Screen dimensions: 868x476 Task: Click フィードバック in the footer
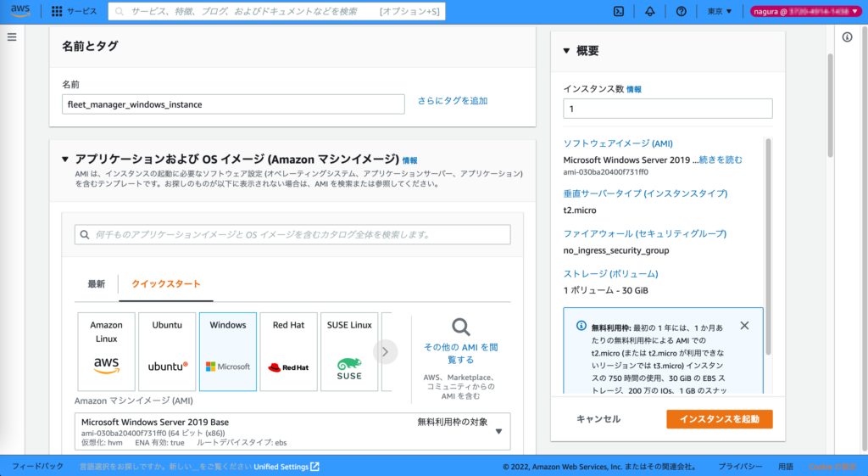37,467
